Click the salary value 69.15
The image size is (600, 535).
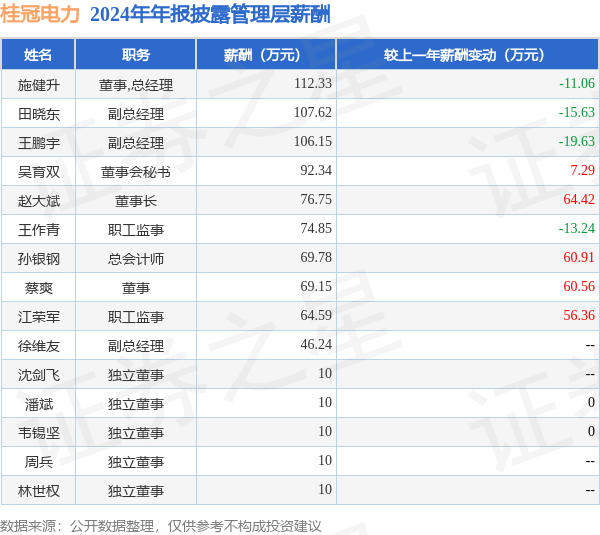[x=316, y=287]
